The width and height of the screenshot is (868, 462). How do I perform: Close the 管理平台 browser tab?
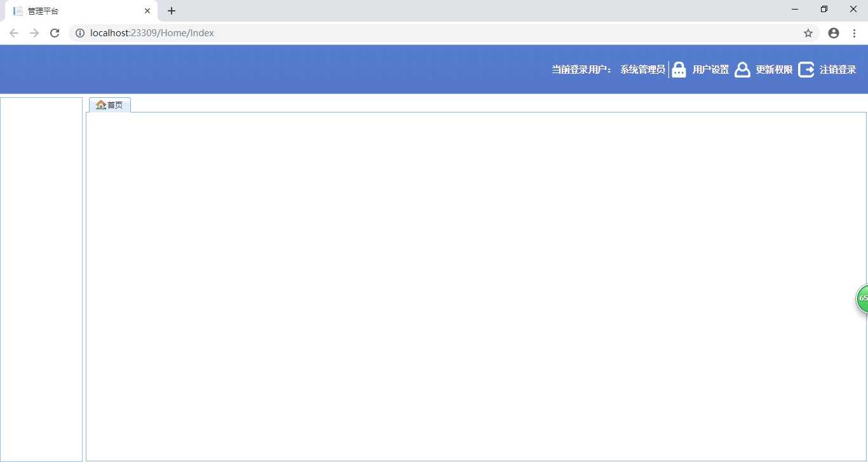click(x=147, y=11)
